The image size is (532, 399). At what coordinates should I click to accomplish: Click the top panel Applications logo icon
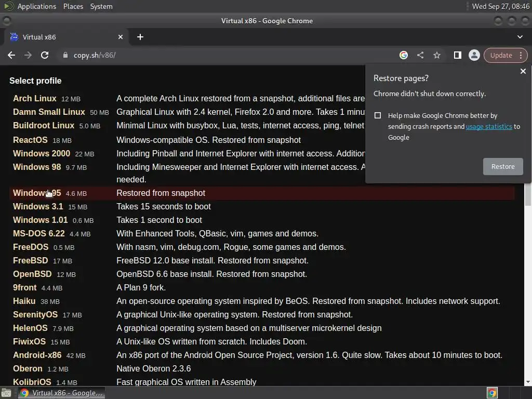point(9,6)
